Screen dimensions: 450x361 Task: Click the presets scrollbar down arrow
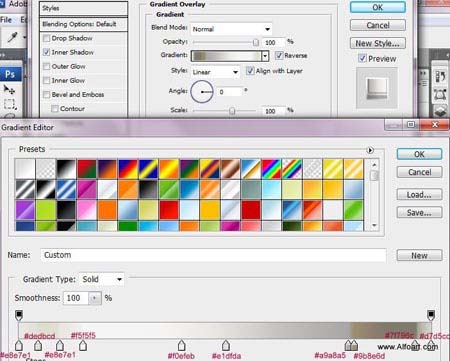coord(374,226)
